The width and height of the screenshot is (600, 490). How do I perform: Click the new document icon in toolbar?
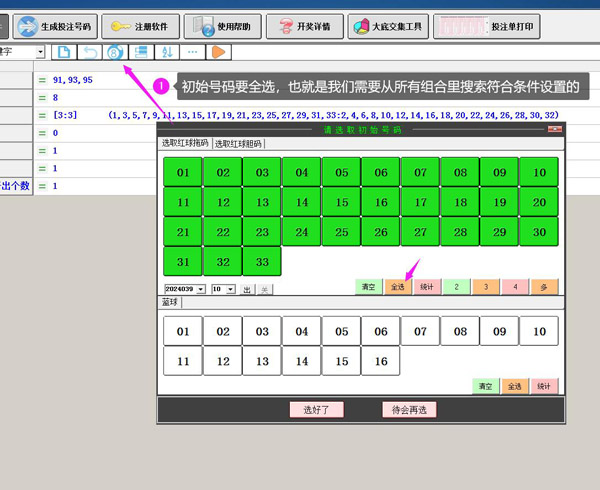64,51
